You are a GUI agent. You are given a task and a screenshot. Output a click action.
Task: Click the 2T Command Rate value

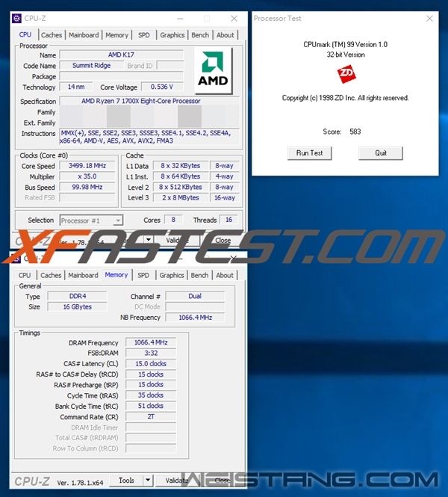coord(151,416)
